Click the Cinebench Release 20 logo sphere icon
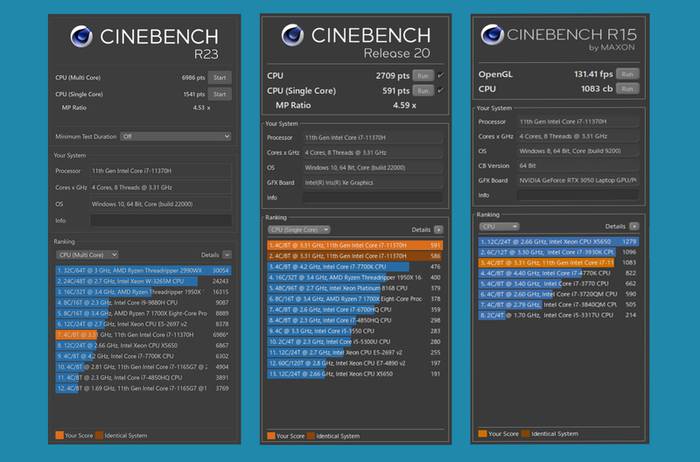 (x=292, y=35)
